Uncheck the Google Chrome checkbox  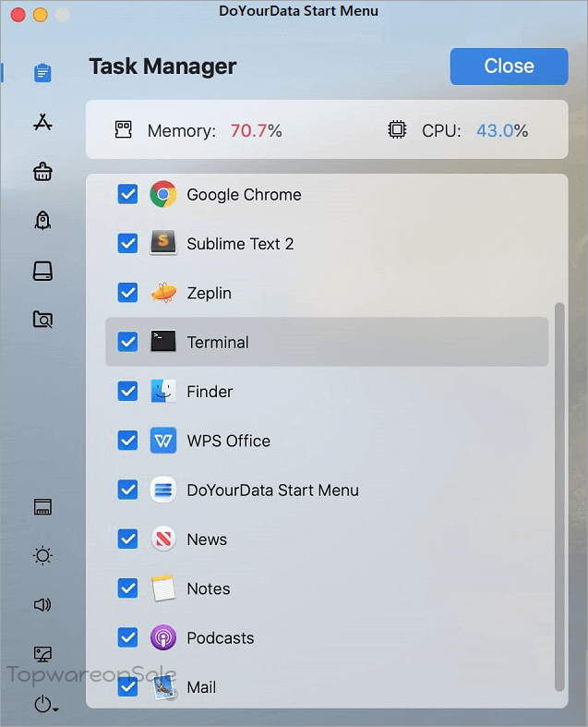[x=127, y=194]
